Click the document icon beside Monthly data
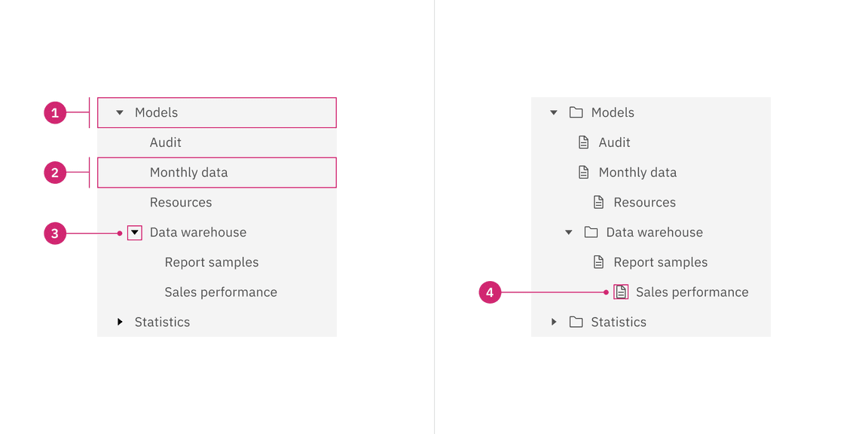This screenshot has width=868, height=434. [583, 173]
